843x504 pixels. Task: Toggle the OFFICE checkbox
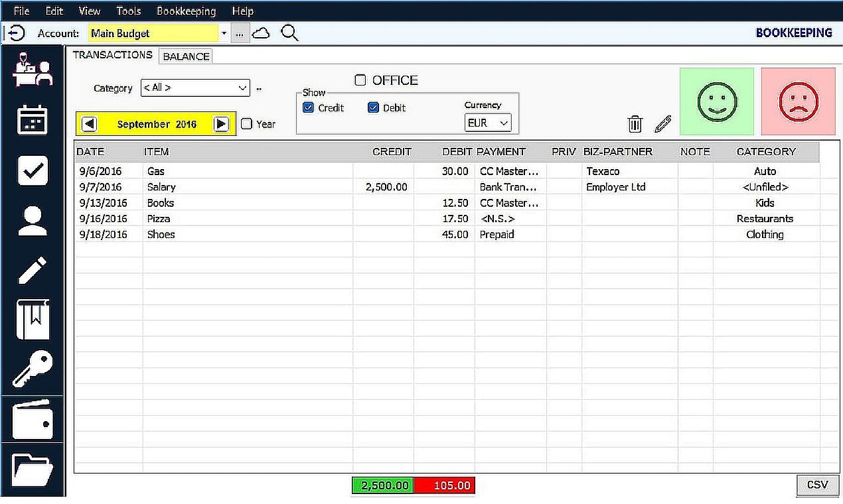click(x=360, y=80)
